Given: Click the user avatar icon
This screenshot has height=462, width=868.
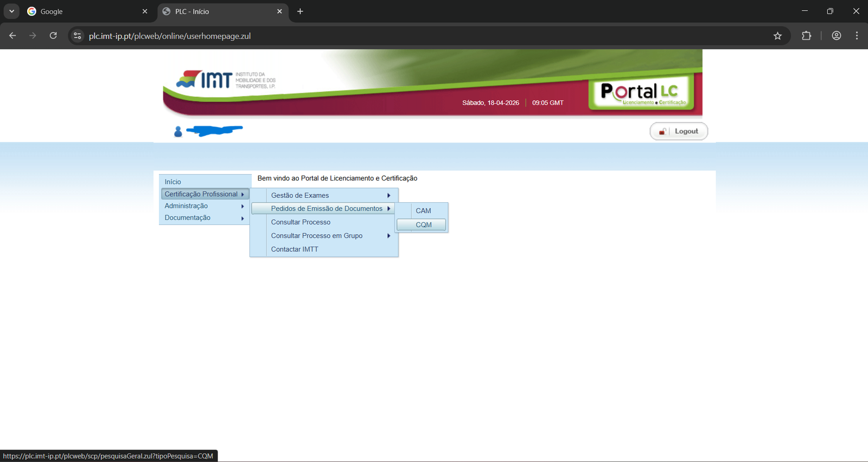Looking at the screenshot, I should click(178, 131).
